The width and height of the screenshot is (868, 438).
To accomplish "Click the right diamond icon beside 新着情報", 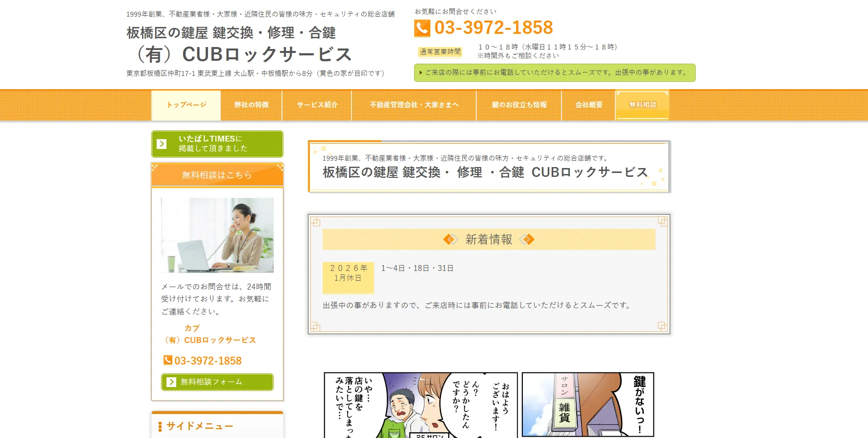I will (527, 239).
